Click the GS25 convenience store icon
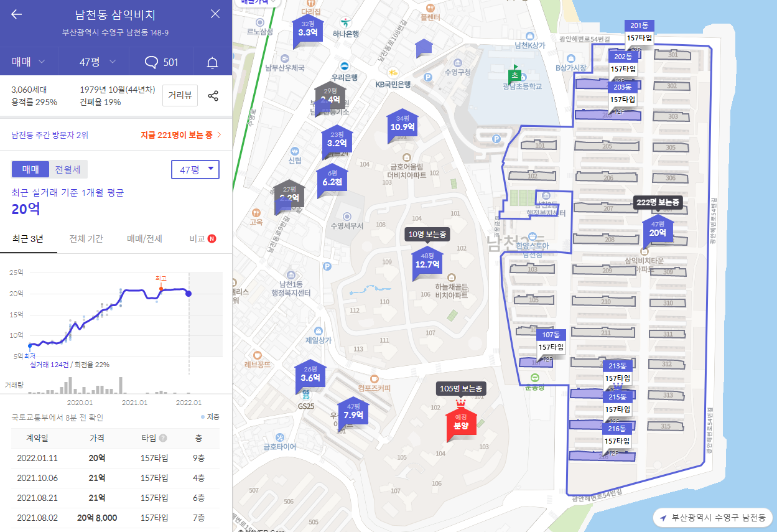Screen dimensions: 777x532 pyautogui.click(x=305, y=394)
